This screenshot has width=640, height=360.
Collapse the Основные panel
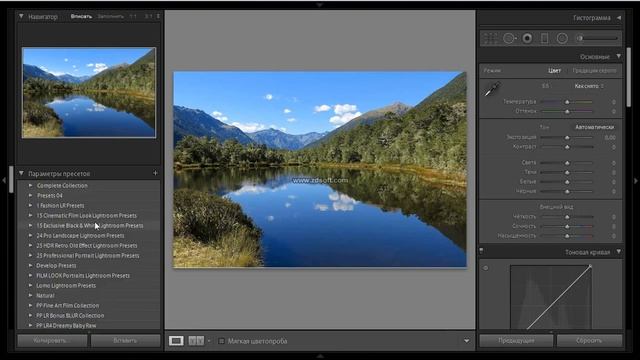tap(619, 56)
